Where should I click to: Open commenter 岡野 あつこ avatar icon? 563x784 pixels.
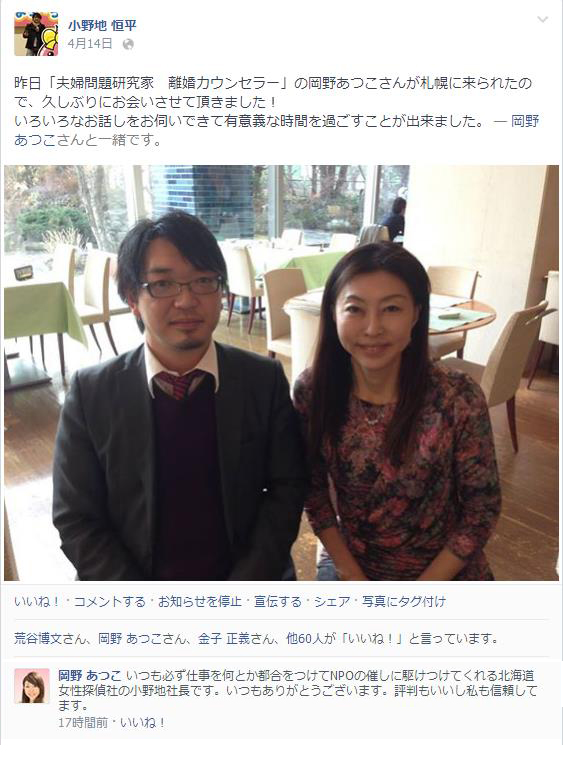point(32,686)
